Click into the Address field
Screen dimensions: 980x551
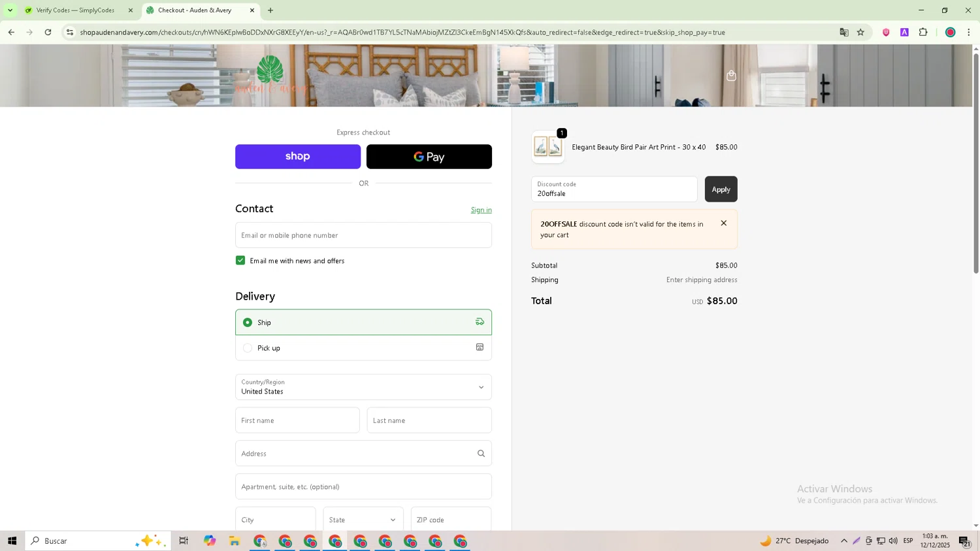363,454
